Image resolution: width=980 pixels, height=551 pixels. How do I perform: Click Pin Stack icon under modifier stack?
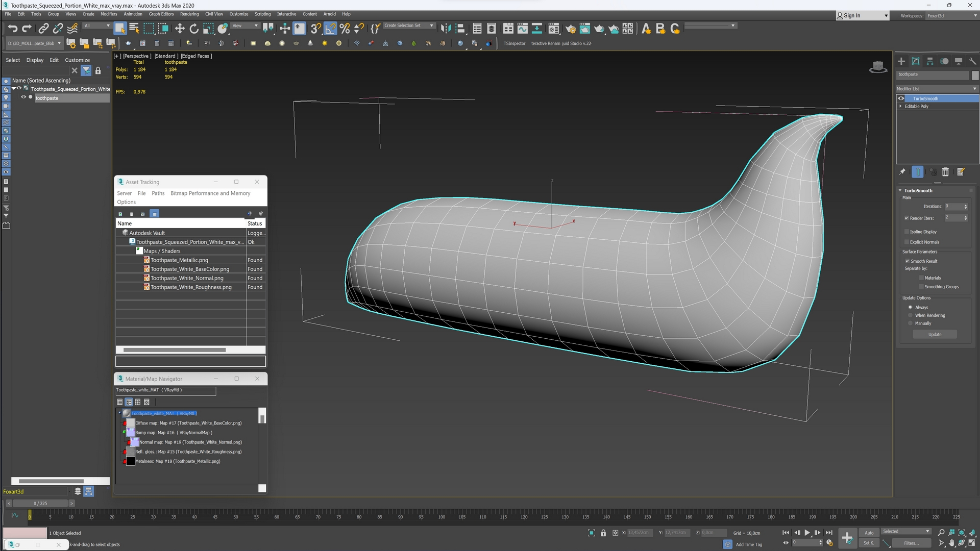click(x=902, y=172)
